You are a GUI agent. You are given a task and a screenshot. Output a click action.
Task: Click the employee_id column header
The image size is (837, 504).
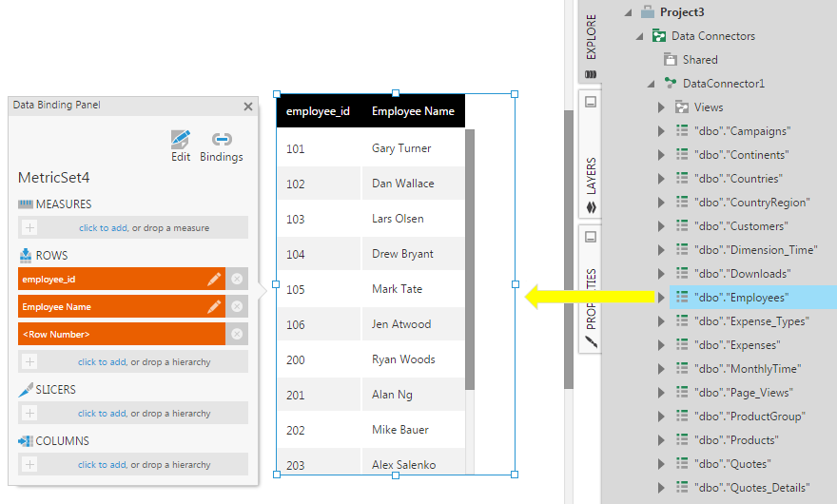pyautogui.click(x=318, y=111)
